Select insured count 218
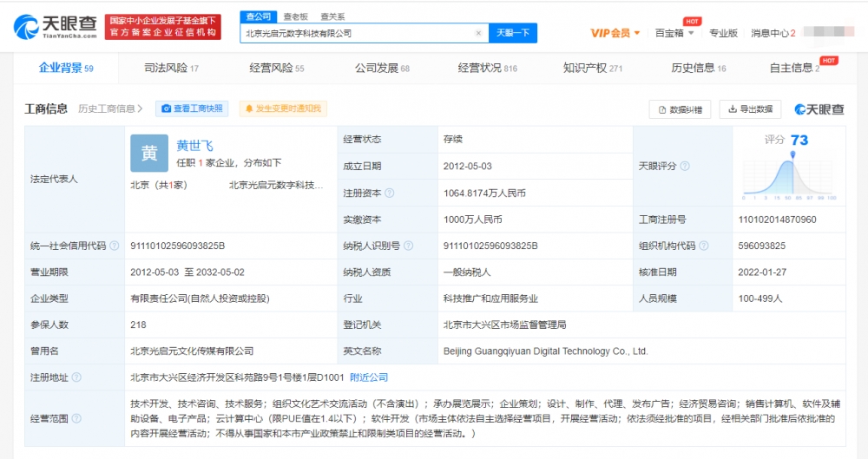The width and height of the screenshot is (868, 459). point(138,325)
